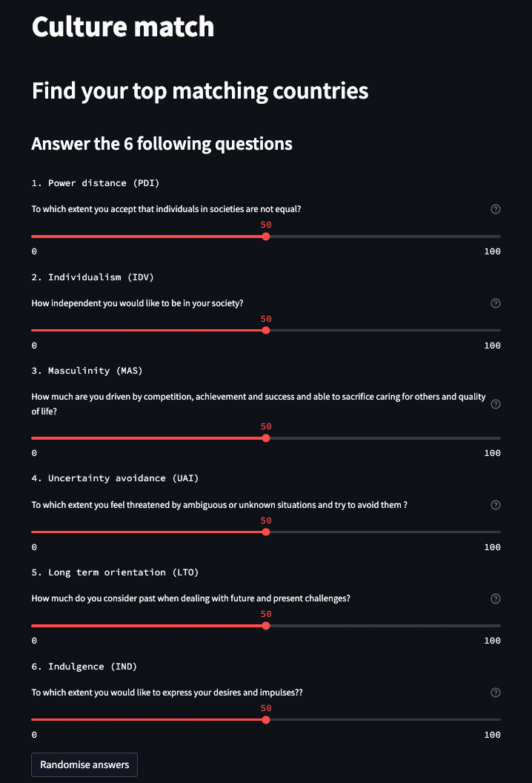Click the Long term orientation slider handle
Screen dimensions: 532x783
coord(266,626)
